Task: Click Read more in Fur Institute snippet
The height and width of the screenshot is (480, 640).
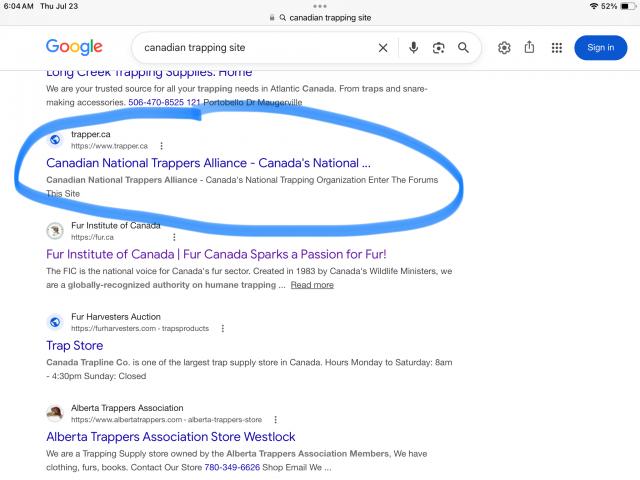Action: (x=312, y=285)
